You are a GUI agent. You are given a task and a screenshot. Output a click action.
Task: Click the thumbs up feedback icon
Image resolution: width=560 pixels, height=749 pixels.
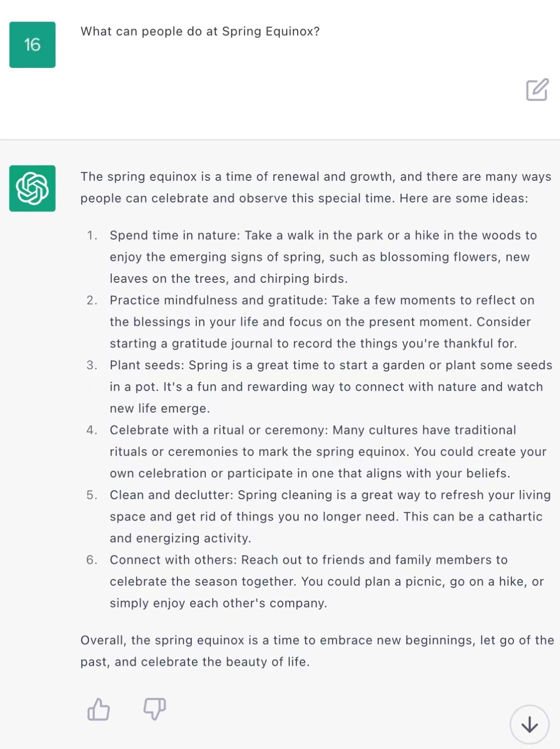click(98, 710)
